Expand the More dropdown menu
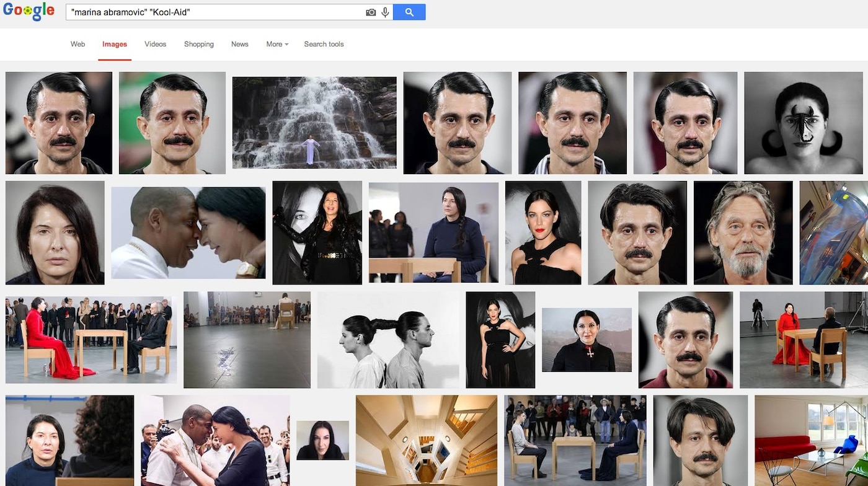This screenshot has width=868, height=486. click(x=277, y=44)
